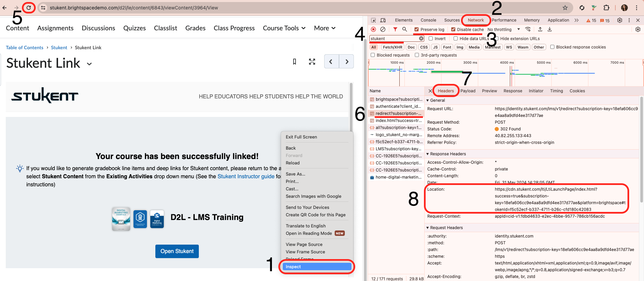The height and width of the screenshot is (281, 644).
Task: Go back with the browser back arrow
Action: [x=4, y=7]
